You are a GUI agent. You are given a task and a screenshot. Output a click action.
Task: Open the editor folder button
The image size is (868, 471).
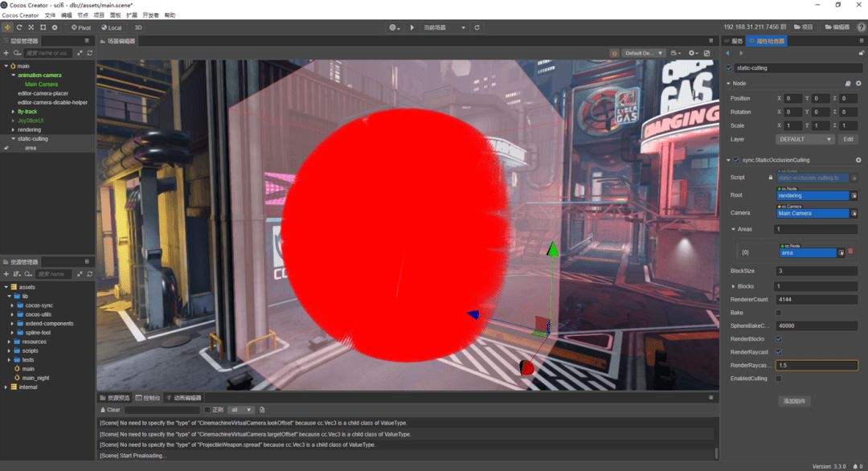(837, 27)
